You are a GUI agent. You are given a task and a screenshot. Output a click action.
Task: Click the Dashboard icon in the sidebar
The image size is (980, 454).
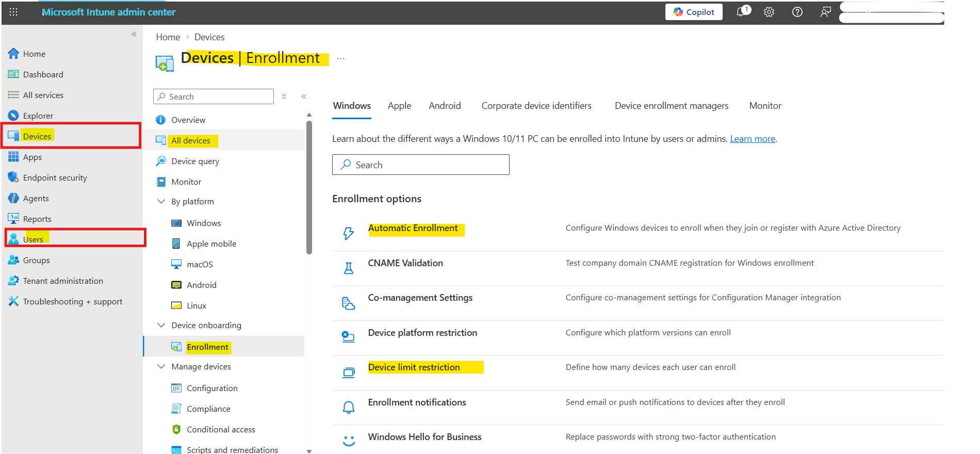pyautogui.click(x=13, y=74)
